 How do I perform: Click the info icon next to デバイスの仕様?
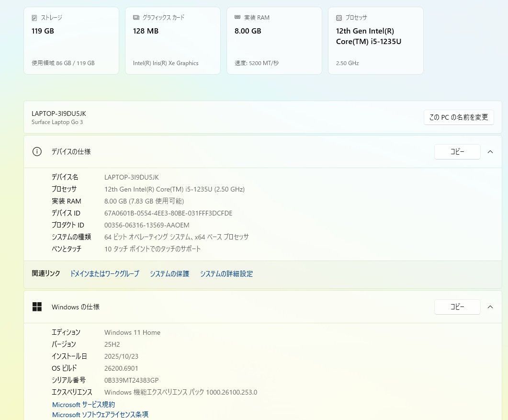pyautogui.click(x=37, y=152)
